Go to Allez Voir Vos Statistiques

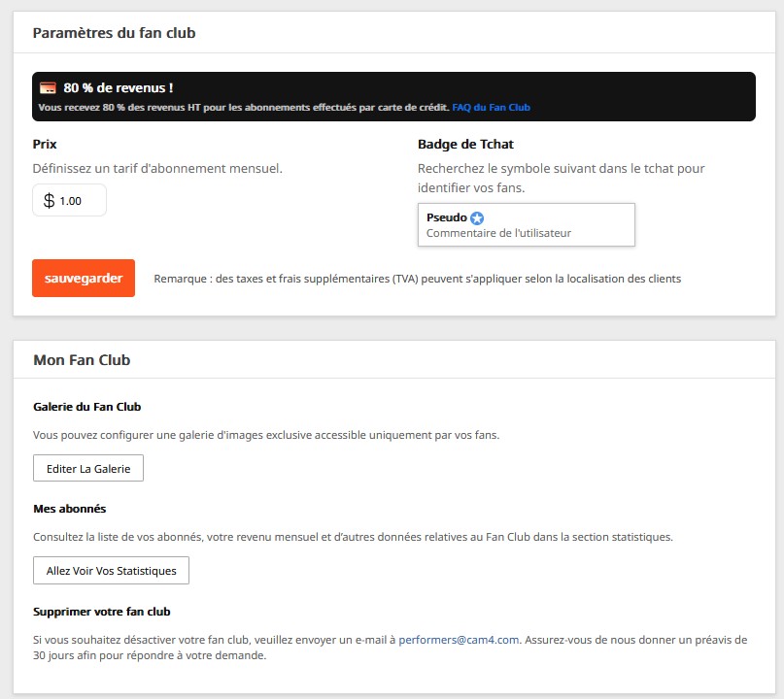pos(111,570)
